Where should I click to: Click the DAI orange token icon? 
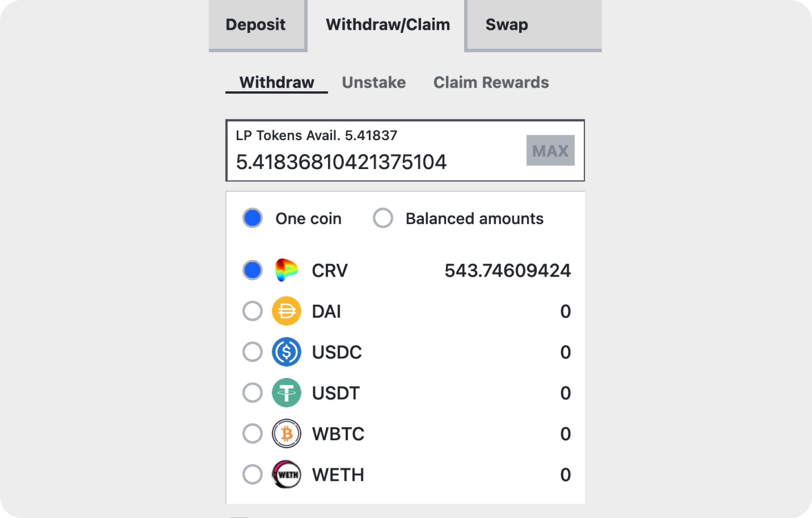click(x=286, y=311)
